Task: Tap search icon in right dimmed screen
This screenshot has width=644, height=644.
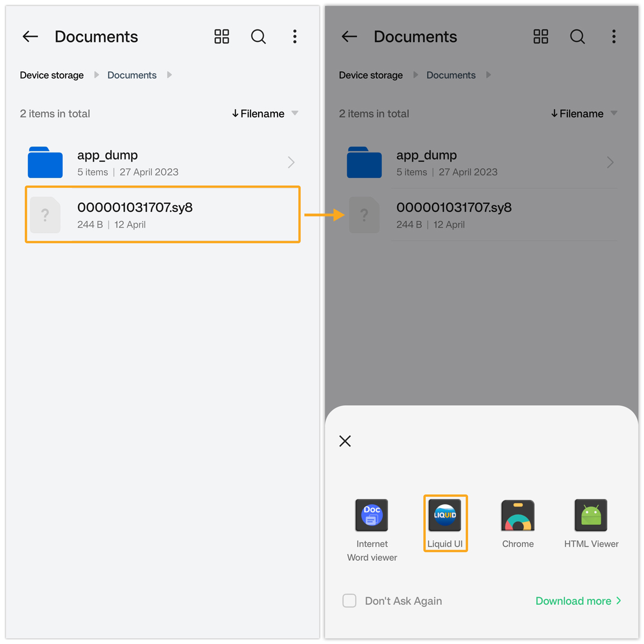Action: [577, 36]
